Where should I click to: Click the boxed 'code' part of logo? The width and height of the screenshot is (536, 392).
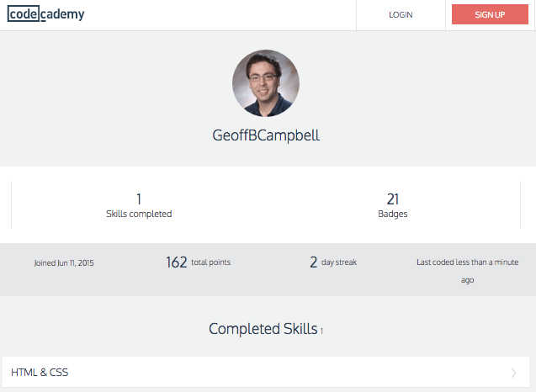point(24,14)
